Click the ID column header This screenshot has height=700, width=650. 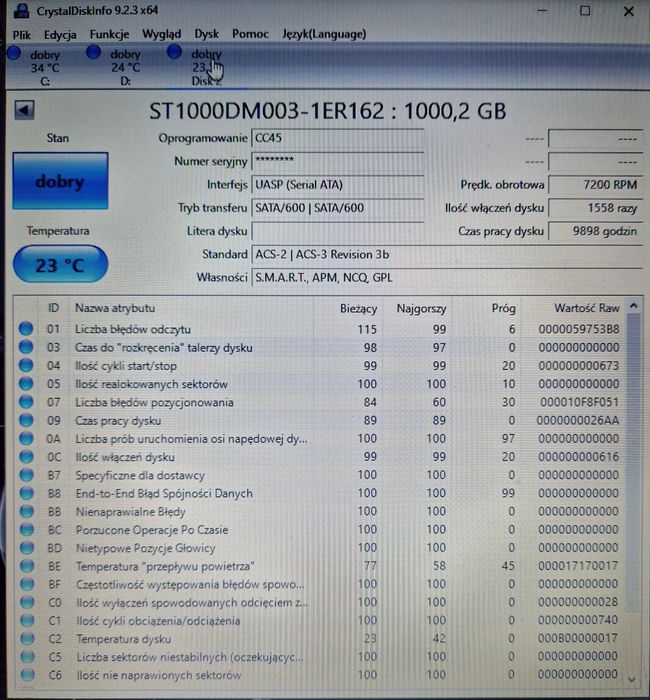(x=53, y=308)
